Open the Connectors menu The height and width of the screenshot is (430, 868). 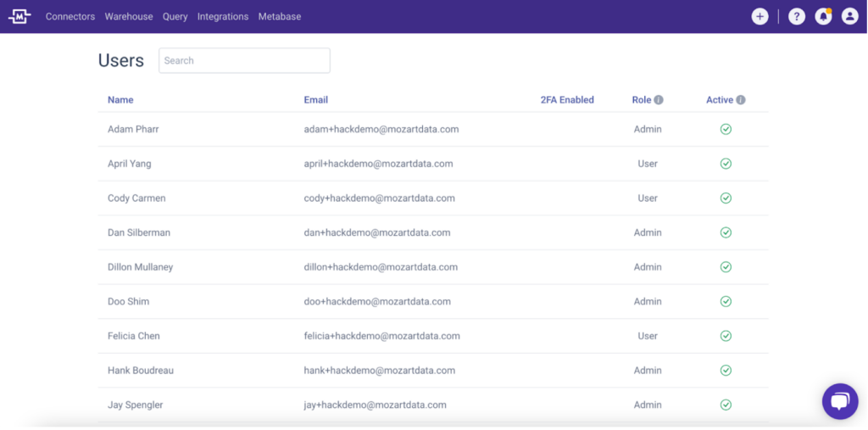coord(70,17)
